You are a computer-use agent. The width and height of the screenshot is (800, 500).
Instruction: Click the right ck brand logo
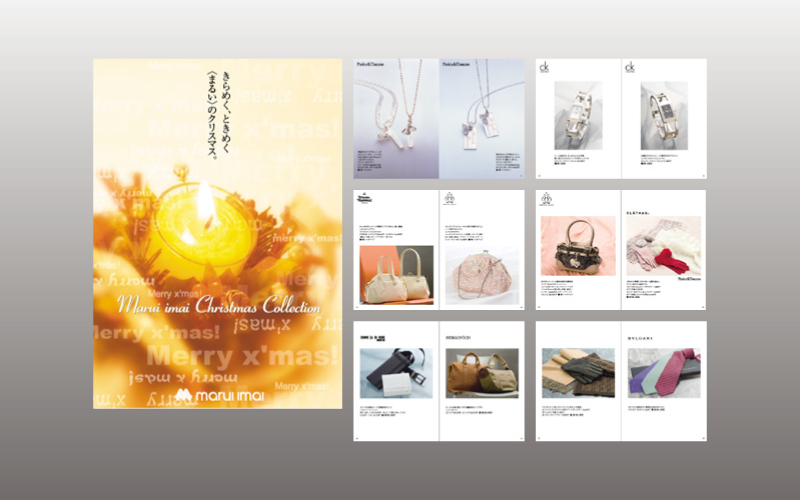[x=630, y=68]
